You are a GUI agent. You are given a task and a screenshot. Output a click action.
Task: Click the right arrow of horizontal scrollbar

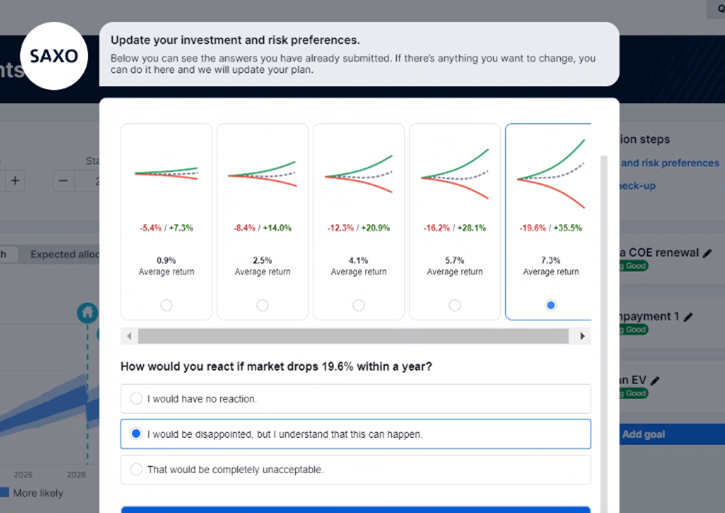tap(583, 336)
